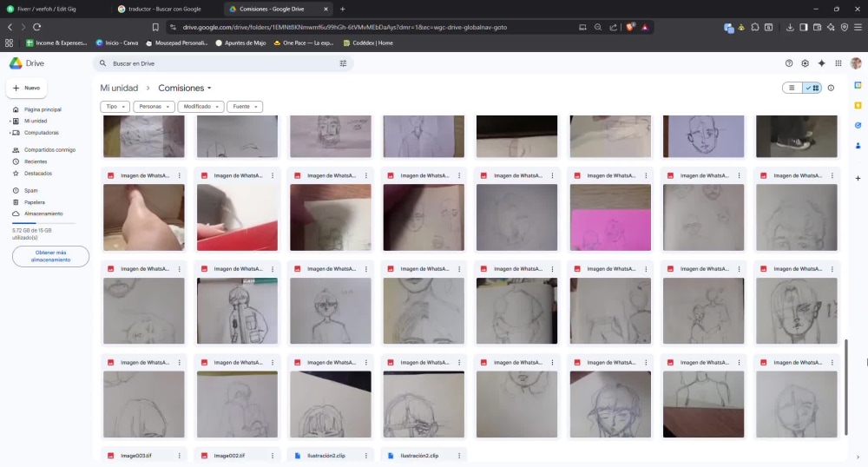This screenshot has width=868, height=467.
Task: Open Contacts side panel icon
Action: point(858,146)
